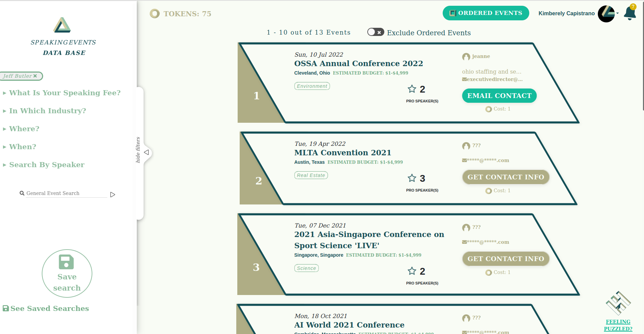Image resolution: width=644 pixels, height=334 pixels.
Task: Click the TOKENS: 75 label
Action: pos(187,14)
